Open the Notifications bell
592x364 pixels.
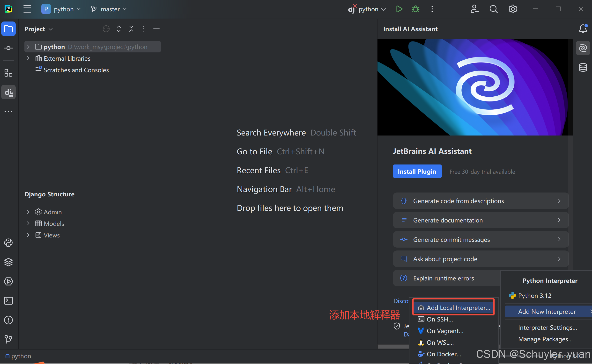coord(583,29)
